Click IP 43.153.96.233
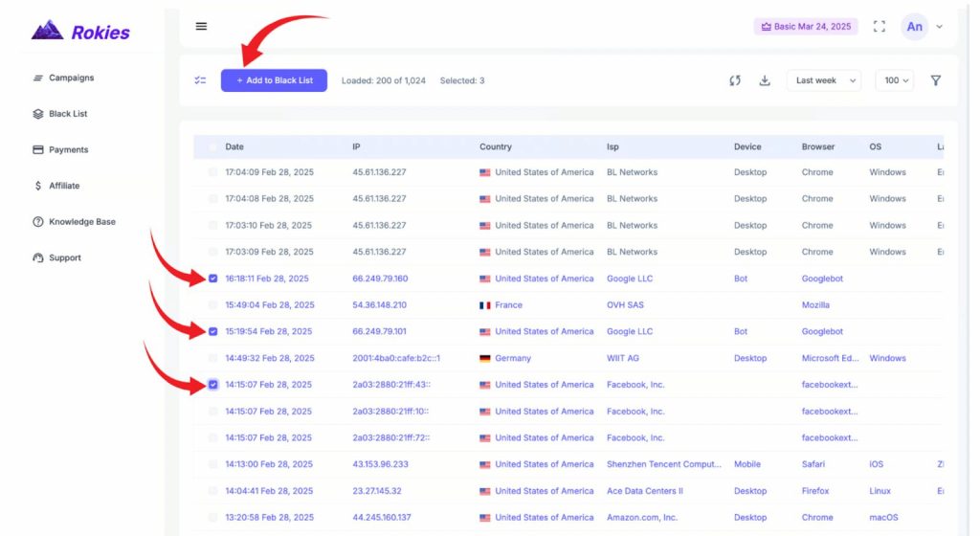 (x=380, y=465)
